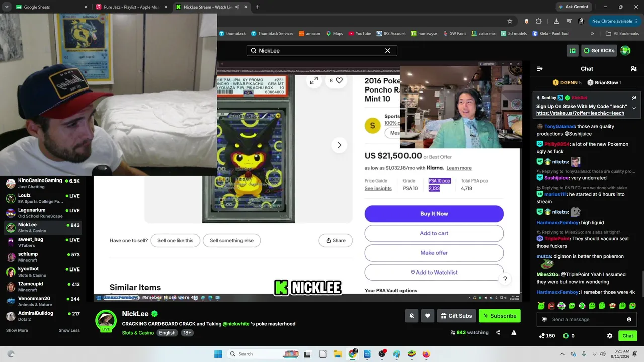Screen dimensions: 644x362
Task: Open KinoCasinoGaming channel in sidebar
Action: [43, 184]
